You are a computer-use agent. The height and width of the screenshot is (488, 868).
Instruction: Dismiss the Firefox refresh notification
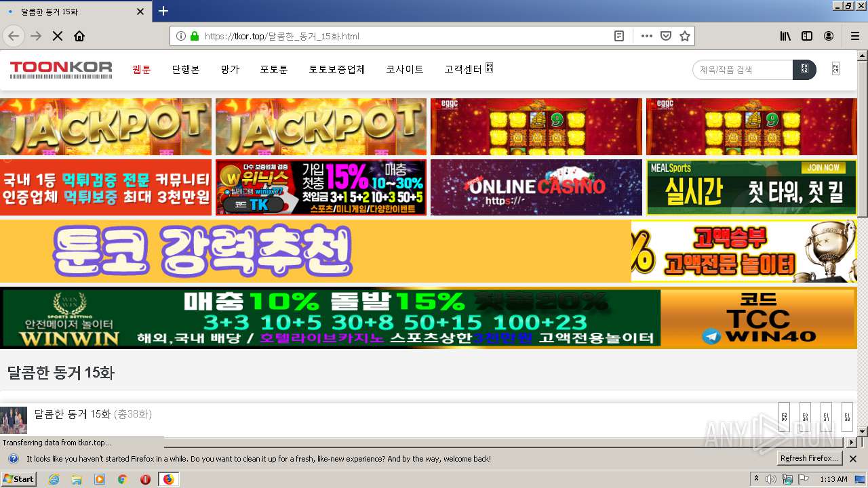coord(853,459)
